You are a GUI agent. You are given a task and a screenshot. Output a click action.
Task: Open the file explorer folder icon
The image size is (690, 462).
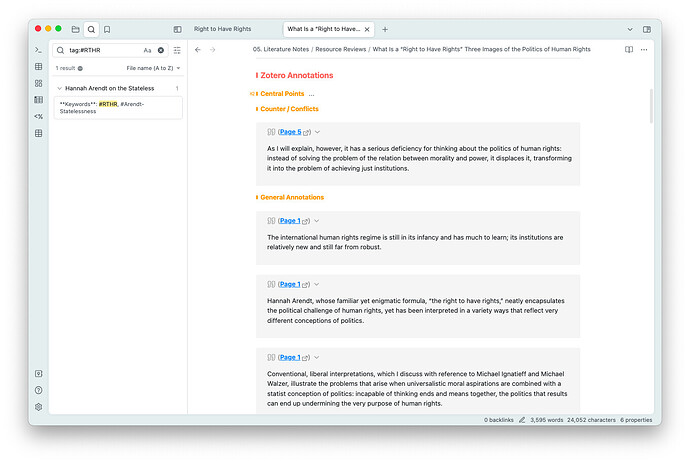pos(76,29)
